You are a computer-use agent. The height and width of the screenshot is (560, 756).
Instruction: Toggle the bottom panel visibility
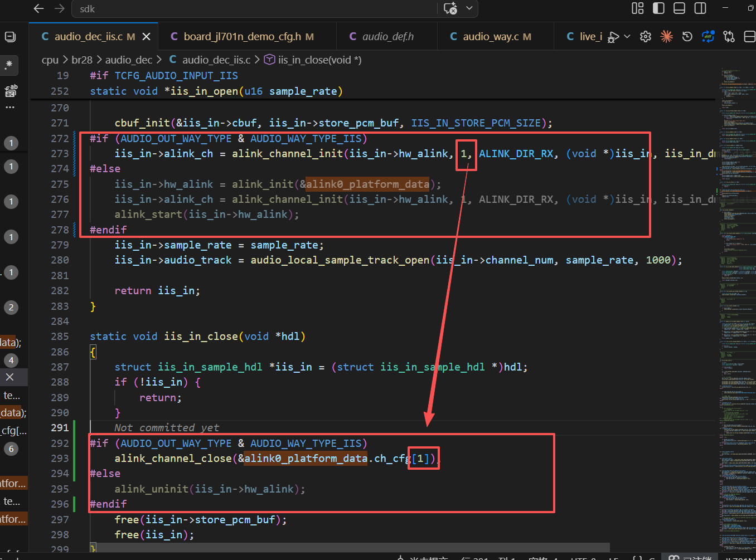pyautogui.click(x=679, y=8)
